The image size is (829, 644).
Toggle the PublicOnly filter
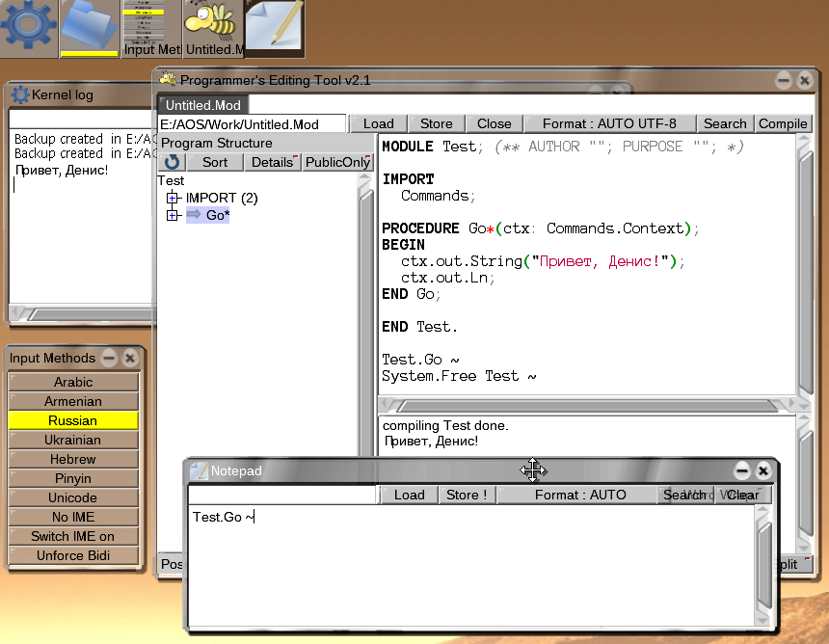point(337,162)
